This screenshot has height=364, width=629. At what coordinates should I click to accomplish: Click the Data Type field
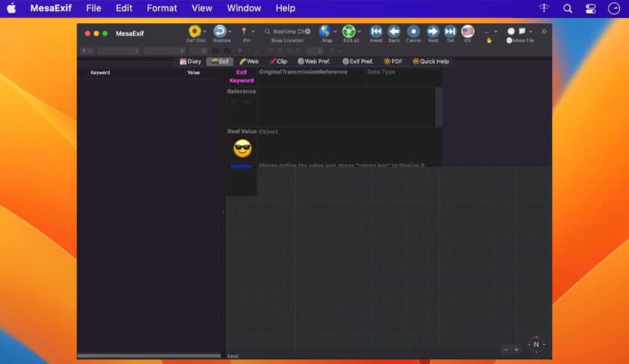pyautogui.click(x=404, y=77)
